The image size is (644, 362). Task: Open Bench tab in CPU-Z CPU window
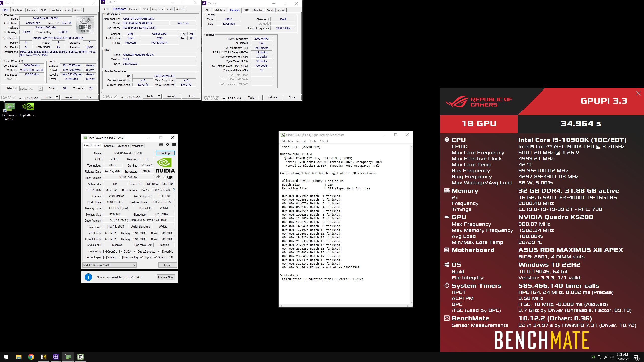pos(67,10)
